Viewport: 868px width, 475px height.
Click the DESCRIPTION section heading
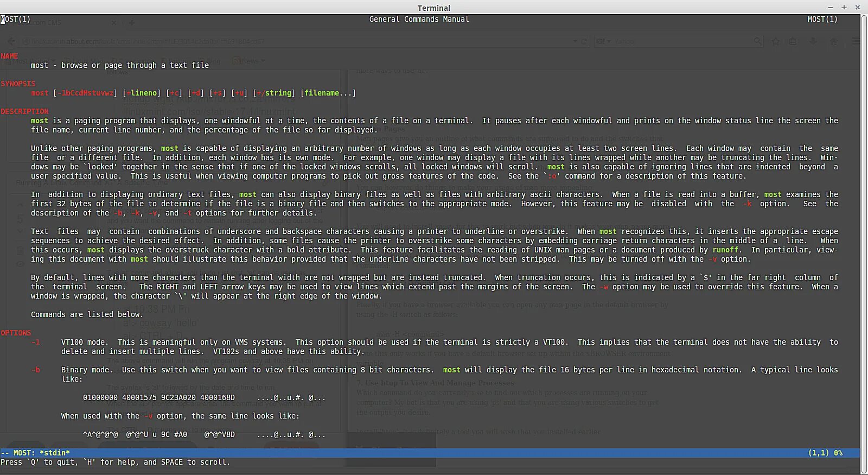[24, 111]
